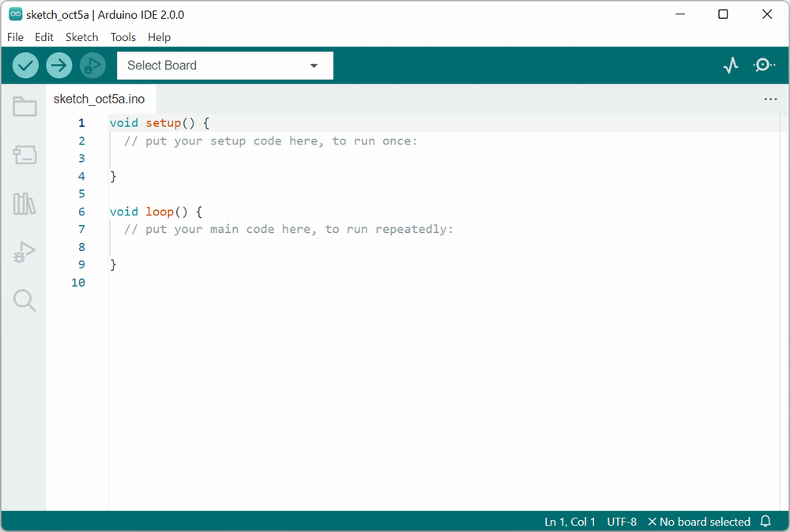This screenshot has height=532, width=790.
Task: Open the Search sidebar icon
Action: (24, 301)
